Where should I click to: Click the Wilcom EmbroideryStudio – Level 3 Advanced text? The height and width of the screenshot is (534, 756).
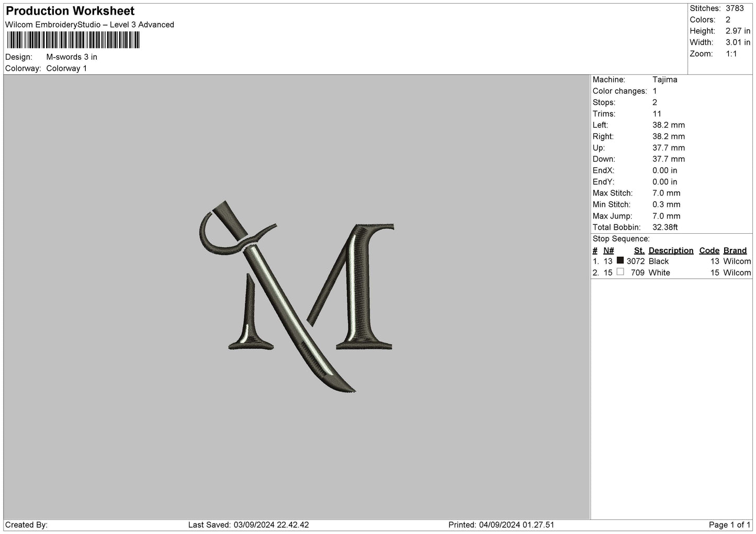(x=89, y=25)
